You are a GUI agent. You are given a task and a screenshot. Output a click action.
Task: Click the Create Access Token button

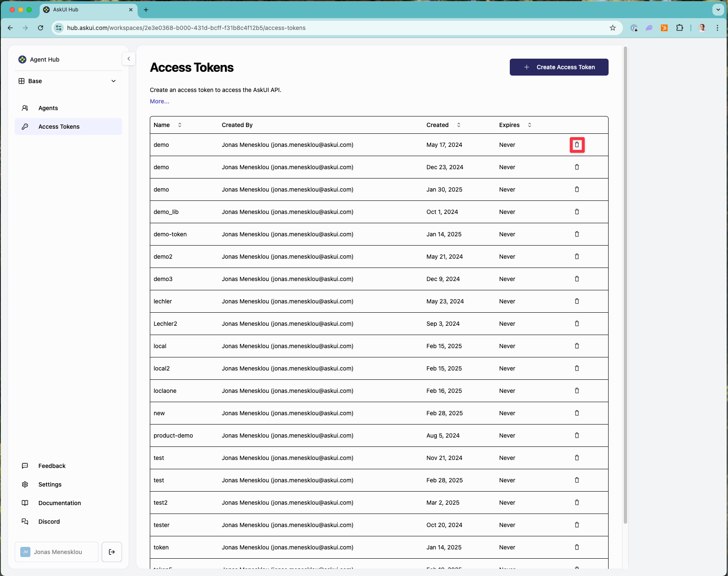[559, 67]
